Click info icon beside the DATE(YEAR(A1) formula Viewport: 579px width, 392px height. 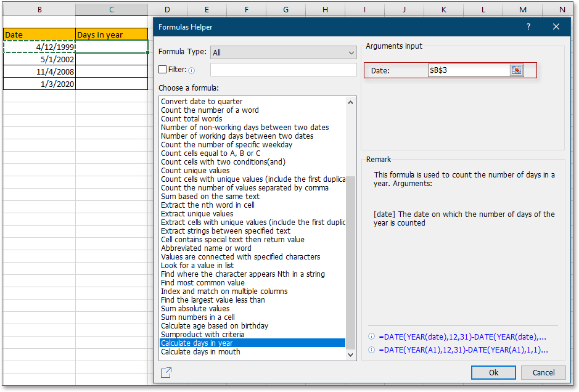tap(371, 349)
